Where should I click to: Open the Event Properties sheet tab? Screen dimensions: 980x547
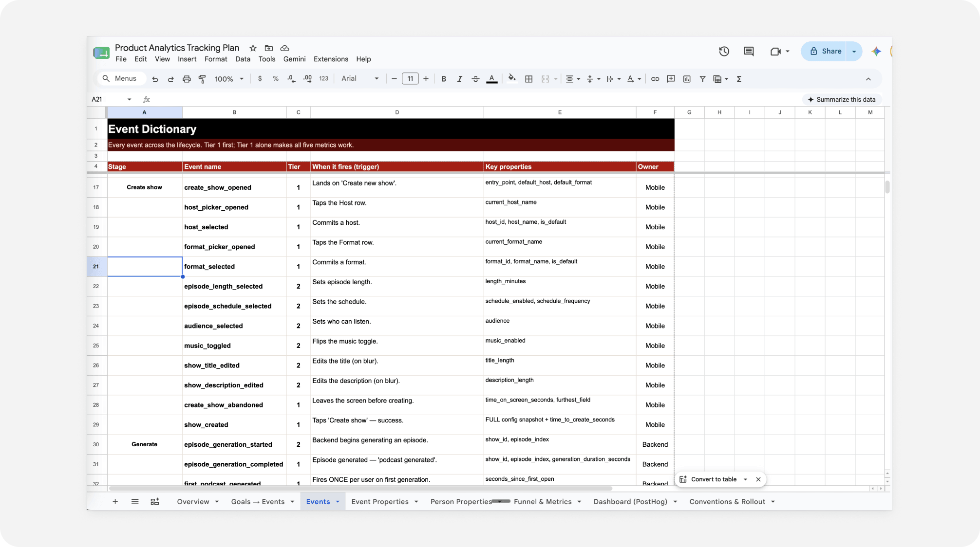pyautogui.click(x=380, y=501)
